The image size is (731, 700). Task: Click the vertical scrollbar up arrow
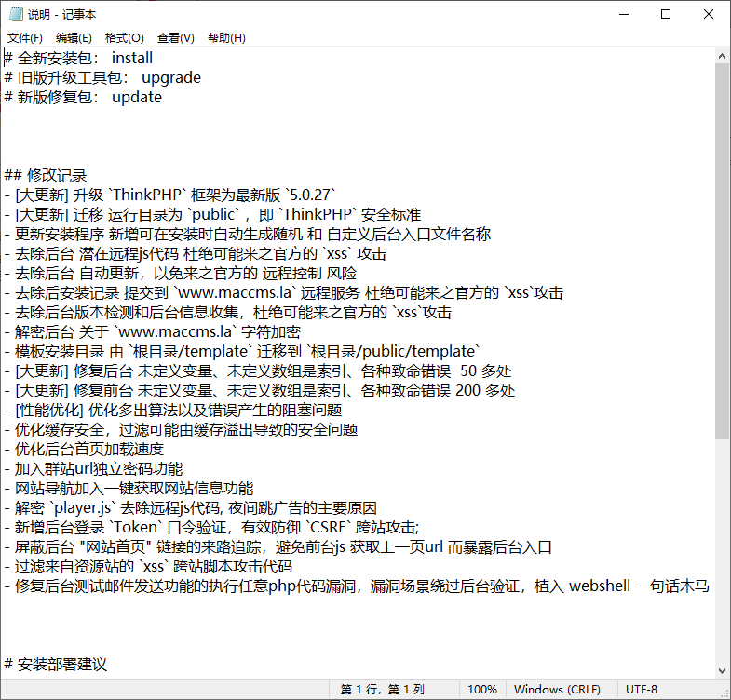tap(723, 56)
